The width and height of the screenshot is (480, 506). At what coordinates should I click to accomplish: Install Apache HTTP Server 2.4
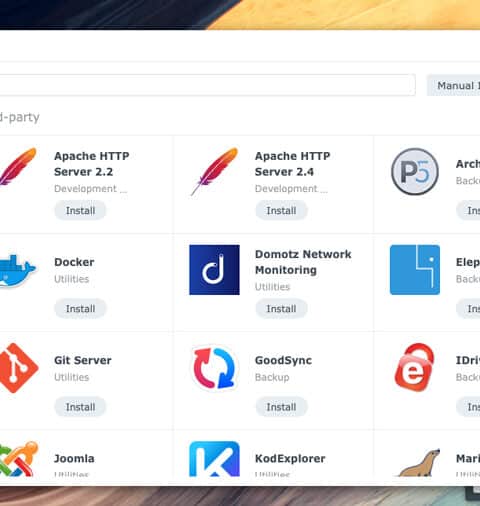coord(281,211)
